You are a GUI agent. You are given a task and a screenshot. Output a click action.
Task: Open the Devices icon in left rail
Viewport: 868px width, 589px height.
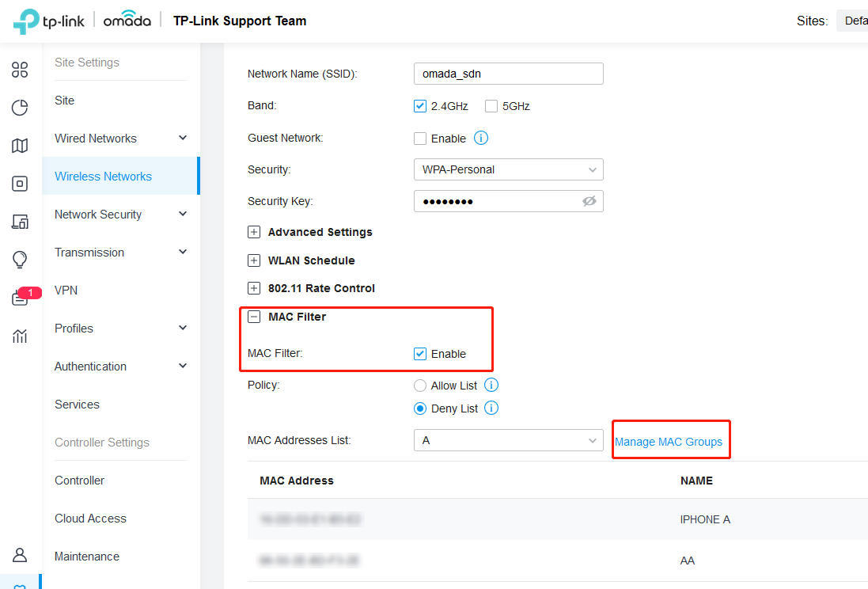20,184
